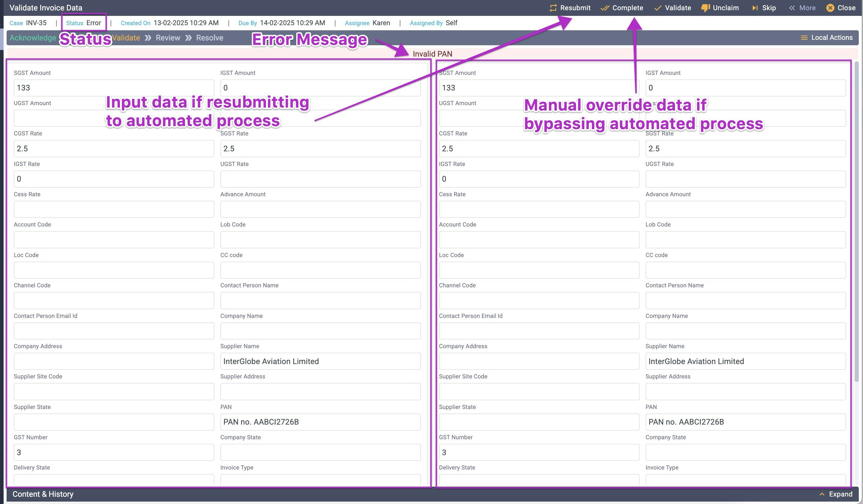This screenshot has width=863, height=504.
Task: Click the Unclaim thumbs-down icon
Action: point(705,8)
